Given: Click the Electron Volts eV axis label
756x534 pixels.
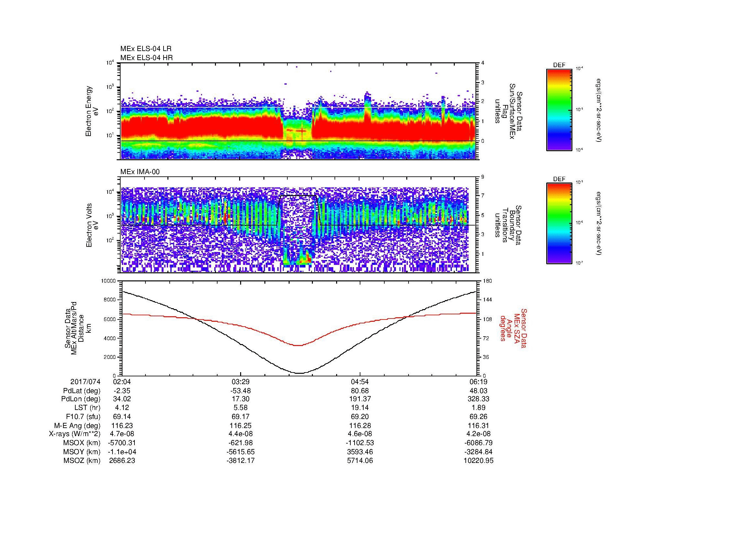Looking at the screenshot, I should coord(92,225).
